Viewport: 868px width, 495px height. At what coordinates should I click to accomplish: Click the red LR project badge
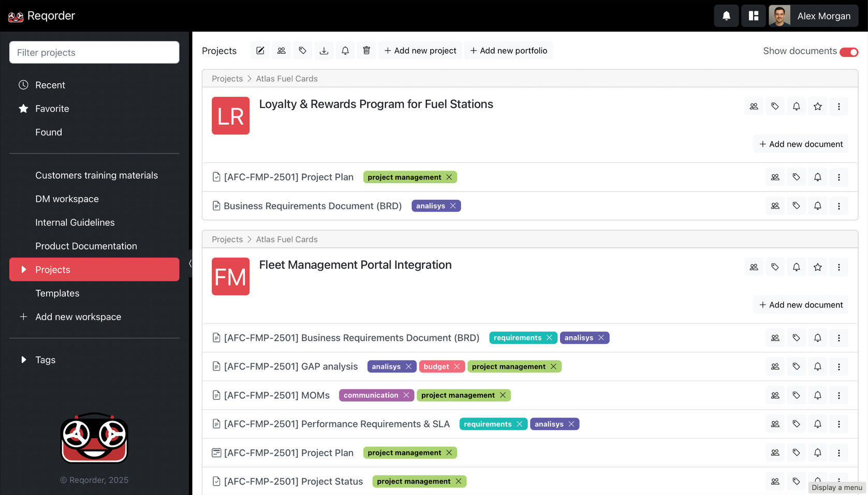click(x=231, y=116)
